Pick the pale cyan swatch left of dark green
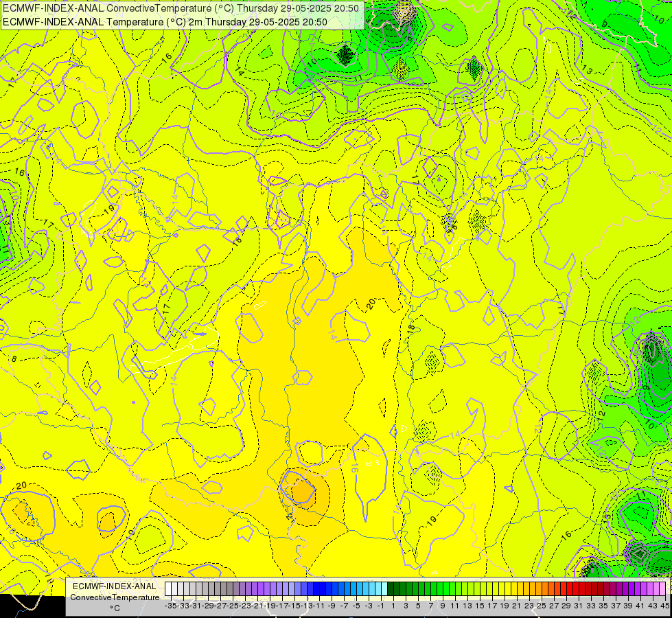Viewport: 672px width, 618px height. 384,589
